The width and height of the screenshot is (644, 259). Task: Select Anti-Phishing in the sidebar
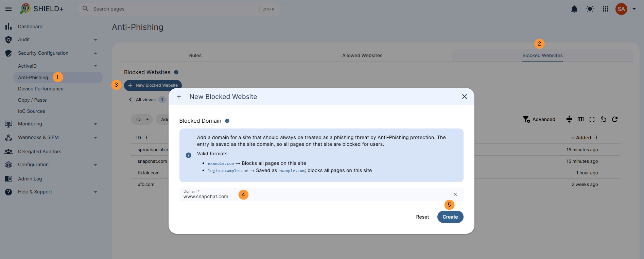(58, 77)
